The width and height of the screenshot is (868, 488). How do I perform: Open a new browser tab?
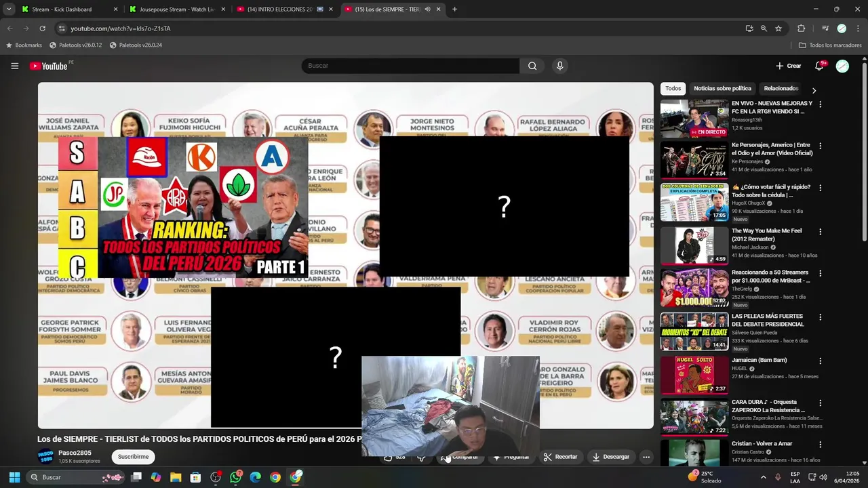point(454,9)
